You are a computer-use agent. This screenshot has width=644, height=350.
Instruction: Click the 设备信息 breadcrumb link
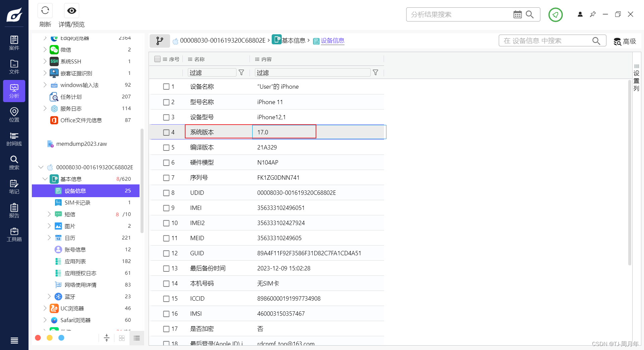point(332,41)
